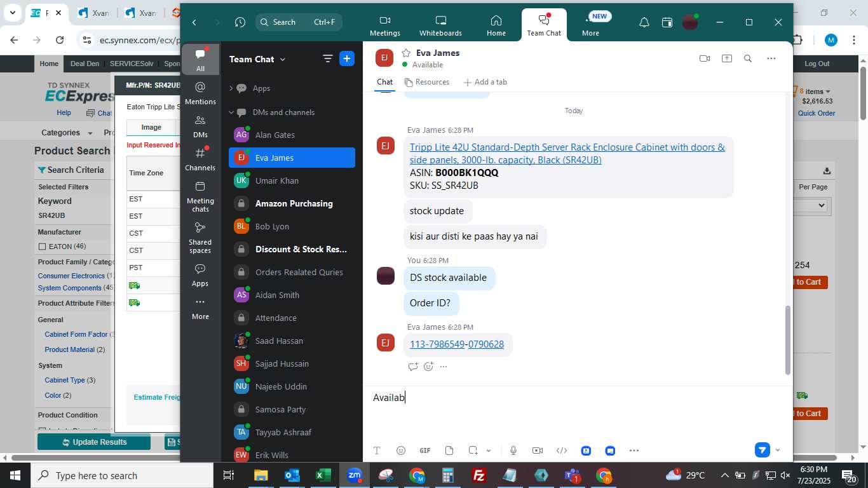Attach a file to the message
Image resolution: width=868 pixels, height=488 pixels.
pos(449,451)
